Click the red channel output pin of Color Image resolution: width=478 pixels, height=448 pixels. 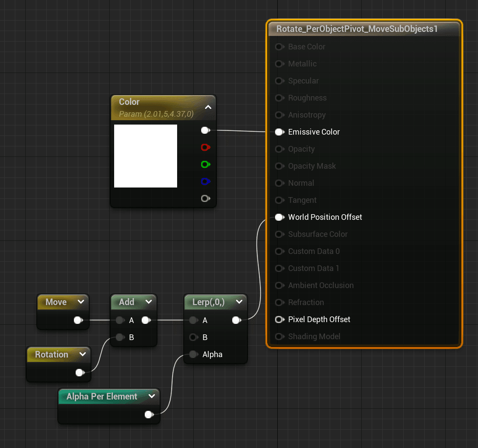click(x=206, y=147)
